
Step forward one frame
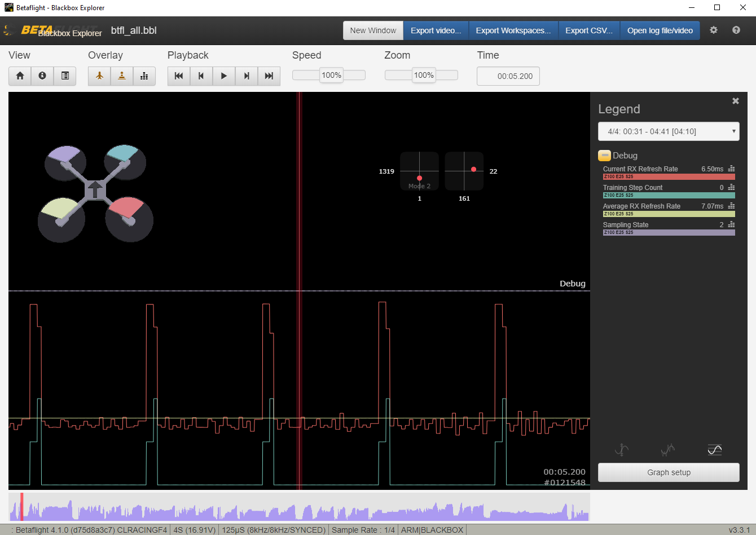point(247,76)
